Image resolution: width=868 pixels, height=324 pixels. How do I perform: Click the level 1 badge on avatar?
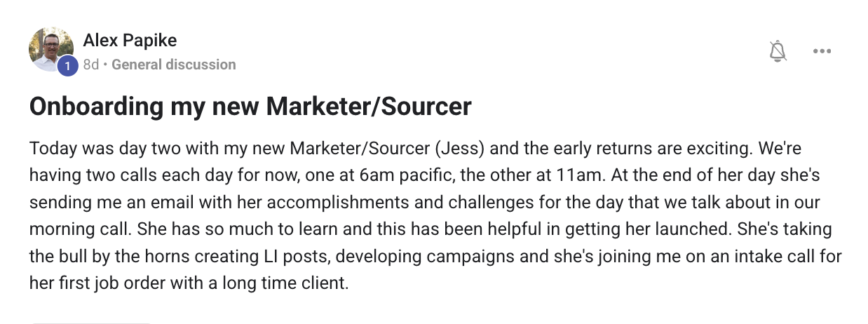[x=67, y=65]
